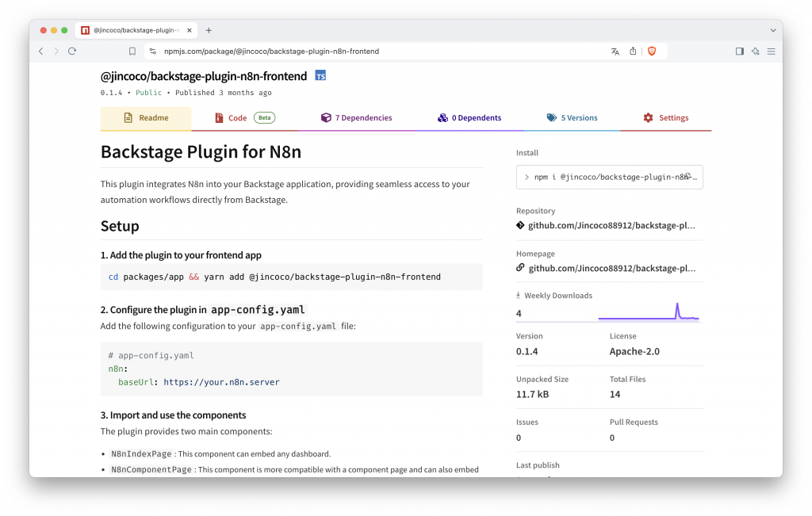Click the git repository diamond icon
Image resolution: width=812 pixels, height=516 pixels.
coord(520,225)
